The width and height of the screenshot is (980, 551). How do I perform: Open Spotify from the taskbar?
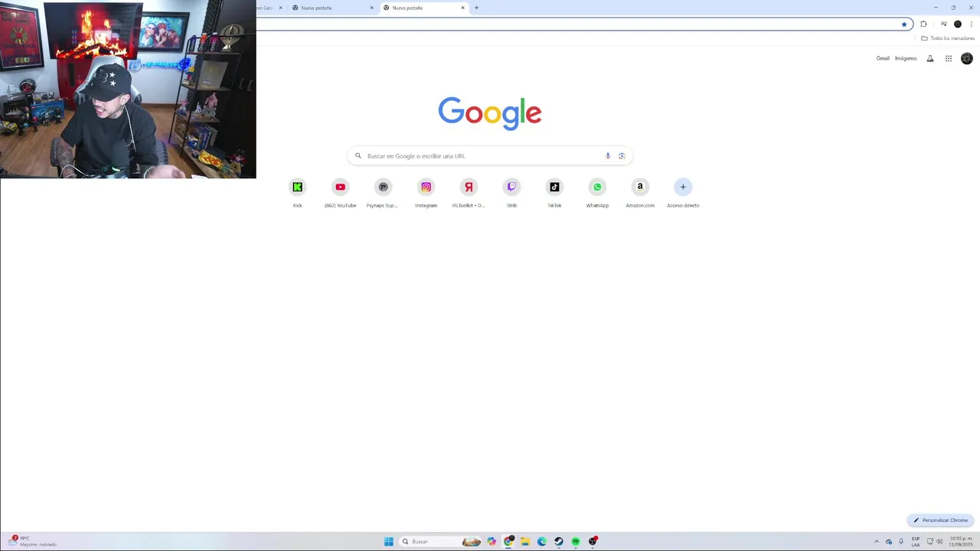point(576,542)
